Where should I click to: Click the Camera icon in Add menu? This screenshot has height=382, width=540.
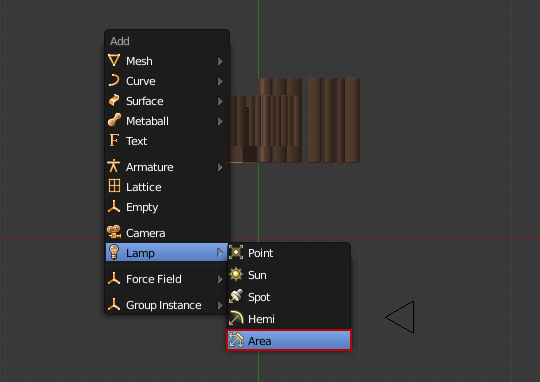click(x=114, y=232)
